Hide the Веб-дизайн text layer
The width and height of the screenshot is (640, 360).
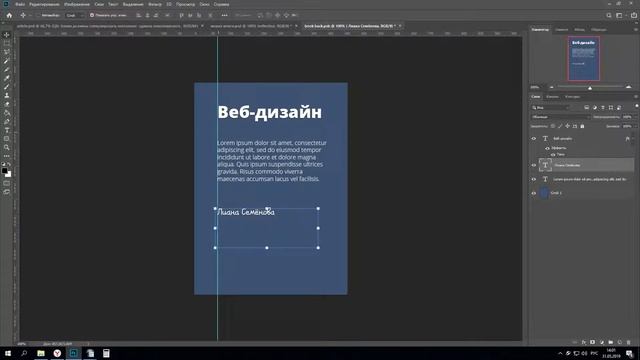click(x=533, y=139)
